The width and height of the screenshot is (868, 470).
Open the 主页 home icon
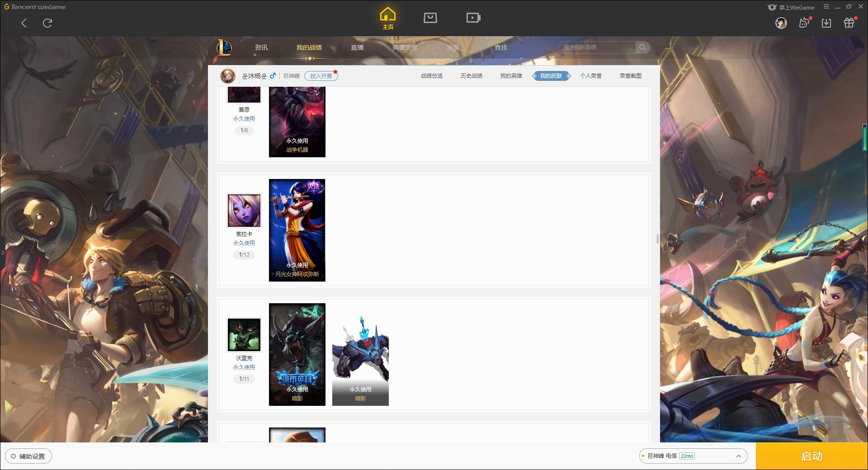tap(388, 19)
